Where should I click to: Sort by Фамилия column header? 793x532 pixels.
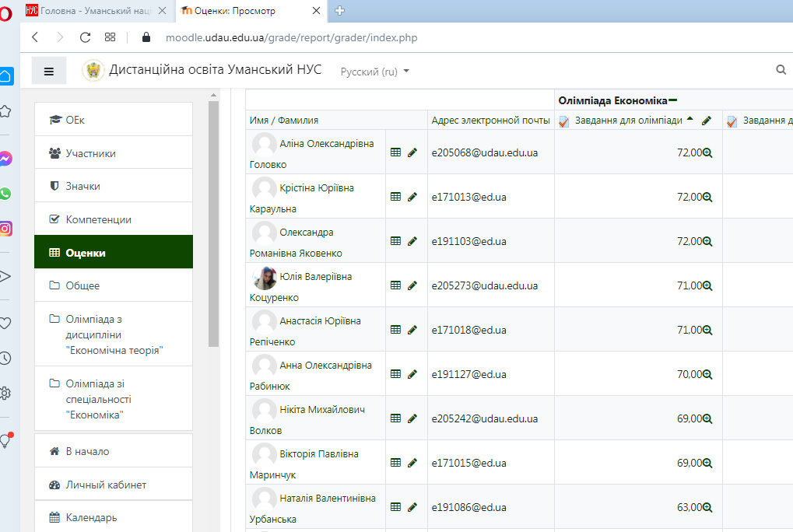coord(298,121)
